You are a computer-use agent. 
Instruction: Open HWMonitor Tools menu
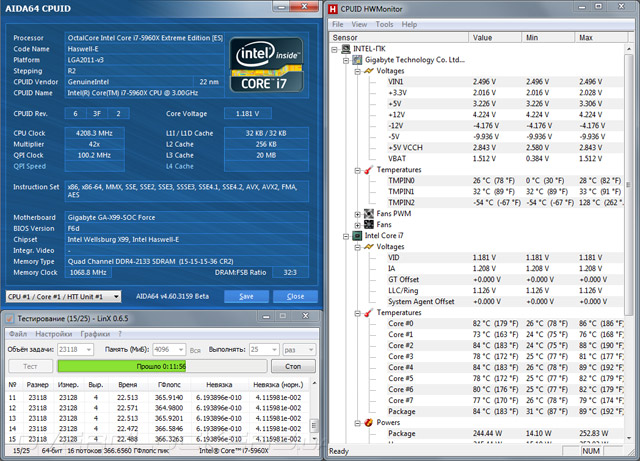[384, 24]
